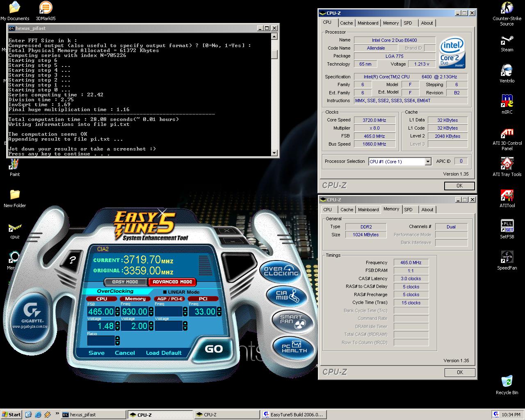Click the Internet Explorer quick launch icon
This screenshot has height=420, width=525.
[x=38, y=415]
